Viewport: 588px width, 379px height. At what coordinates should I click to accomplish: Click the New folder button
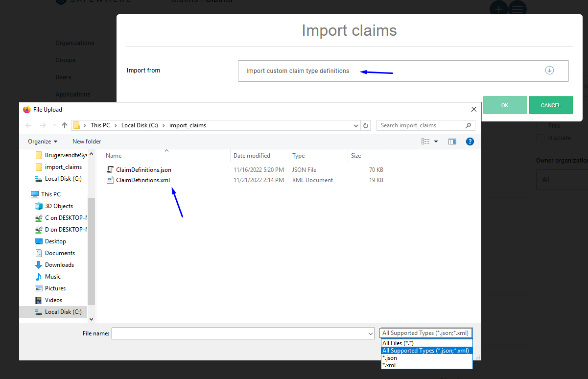[x=87, y=142]
